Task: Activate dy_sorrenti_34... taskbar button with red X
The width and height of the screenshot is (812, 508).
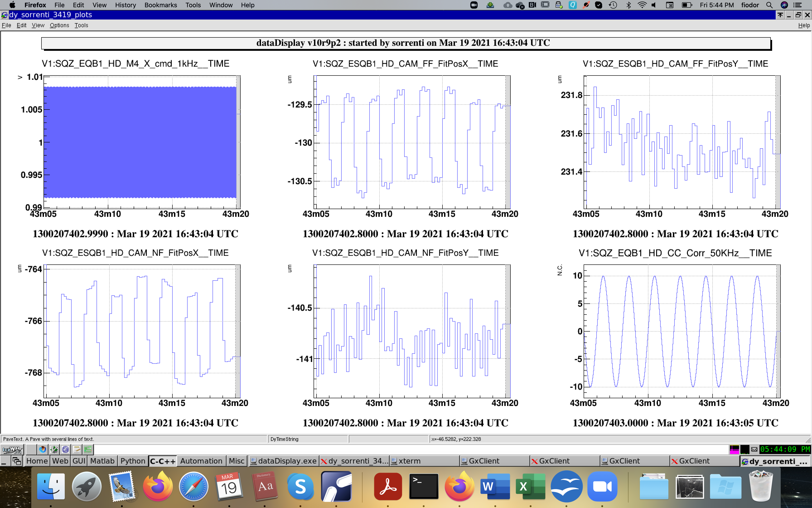Action: [354, 461]
